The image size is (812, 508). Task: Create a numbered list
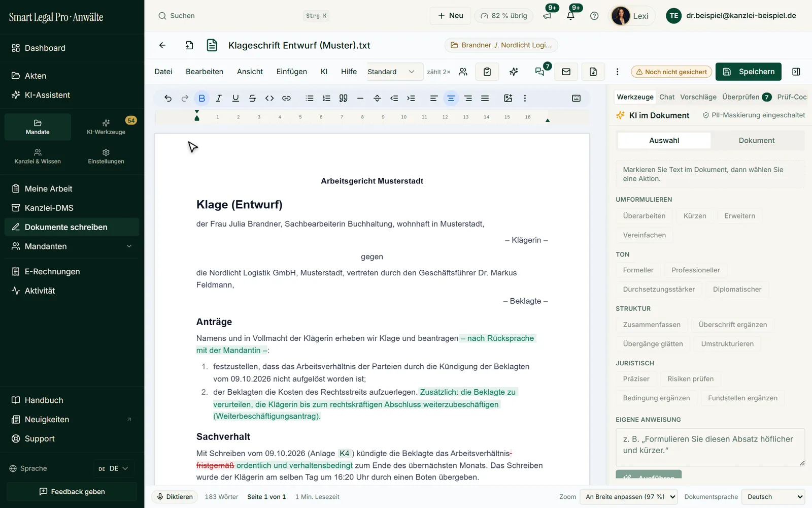pyautogui.click(x=326, y=99)
